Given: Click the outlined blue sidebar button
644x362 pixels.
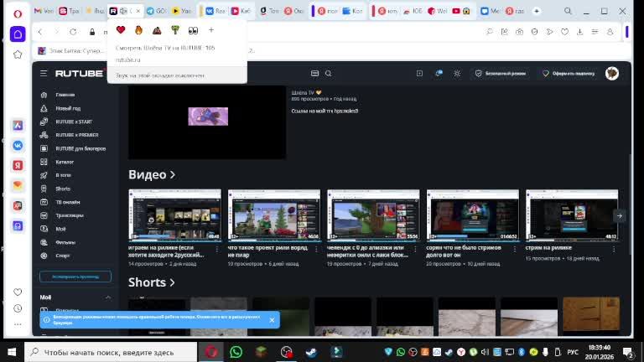Looking at the screenshot, I should pyautogui.click(x=75, y=277).
